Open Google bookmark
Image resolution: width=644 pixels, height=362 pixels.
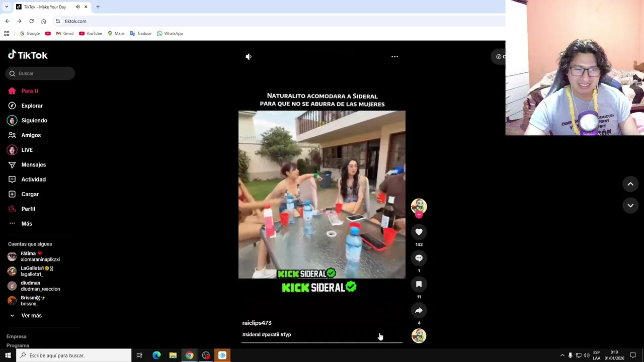[x=30, y=34]
